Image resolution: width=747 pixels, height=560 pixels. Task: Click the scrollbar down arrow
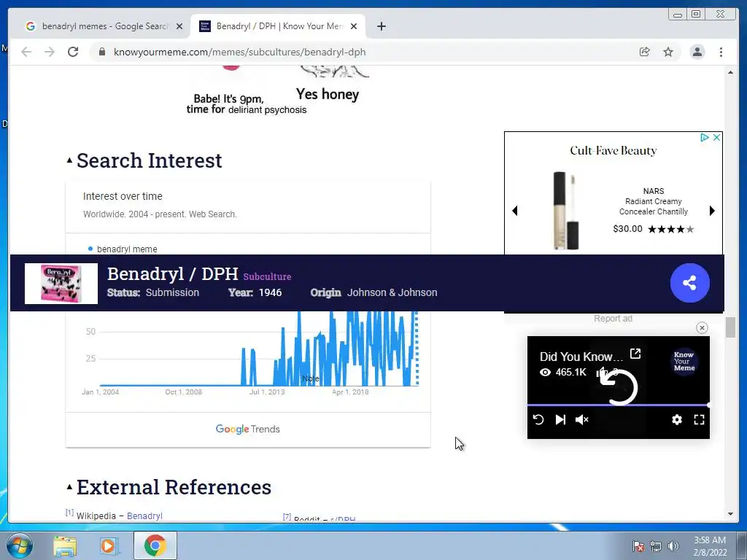pos(730,514)
